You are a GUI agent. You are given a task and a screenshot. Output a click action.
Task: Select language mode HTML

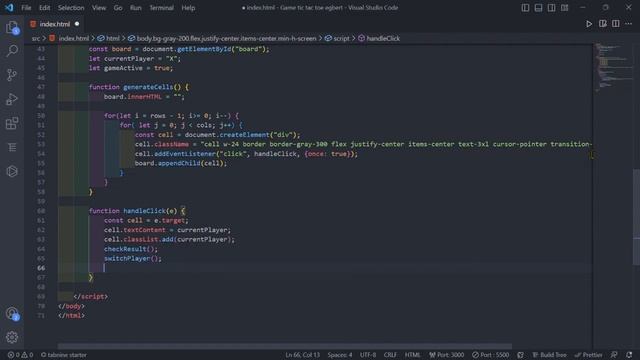[412, 355]
